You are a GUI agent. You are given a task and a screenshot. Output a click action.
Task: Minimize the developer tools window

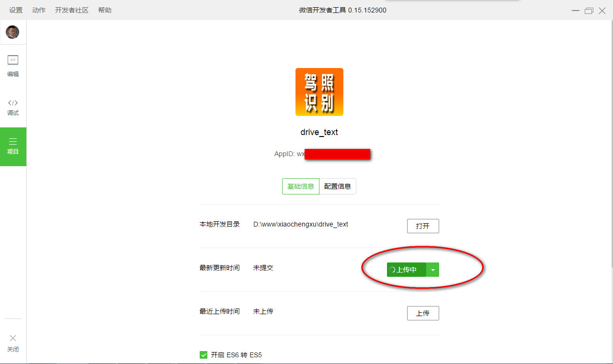click(576, 11)
